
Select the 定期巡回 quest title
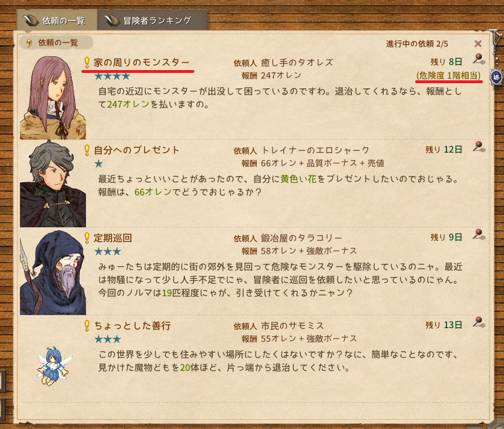pos(113,238)
